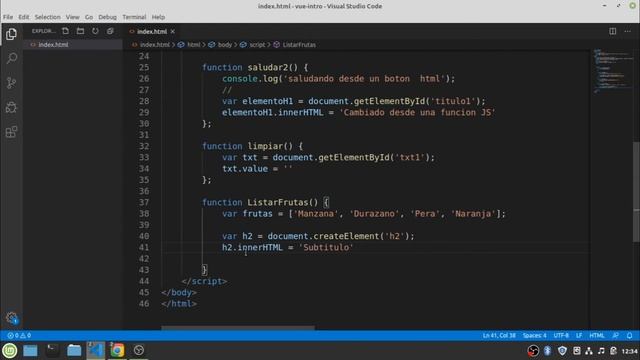
Task: Click the limpiar function name
Action: click(265, 146)
